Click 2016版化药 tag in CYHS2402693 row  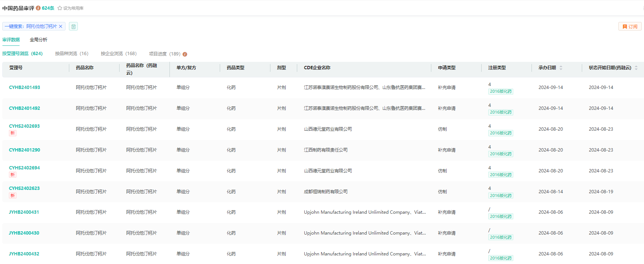(x=501, y=133)
